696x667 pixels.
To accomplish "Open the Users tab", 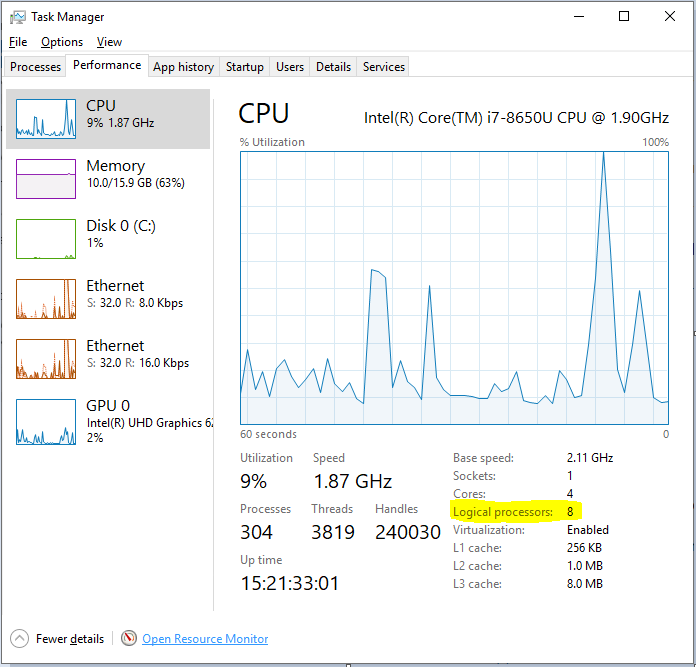I will [290, 67].
